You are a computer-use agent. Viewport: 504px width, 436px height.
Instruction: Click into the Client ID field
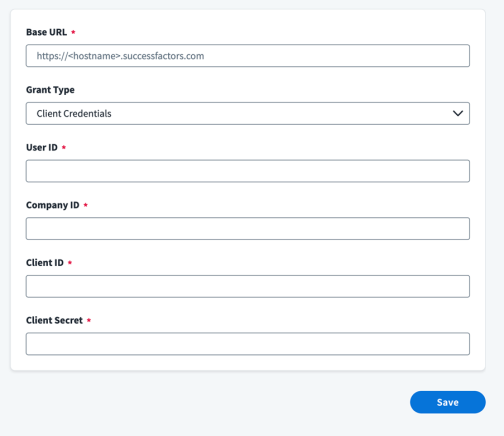(248, 286)
